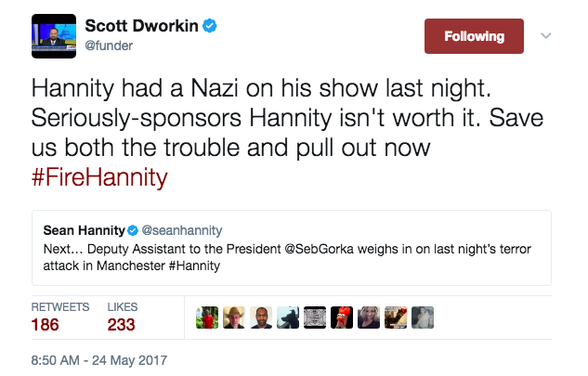Viewport: 588px width, 376px height.
Task: Click the Sean Hannity name in quoted tweet
Action: pos(84,230)
